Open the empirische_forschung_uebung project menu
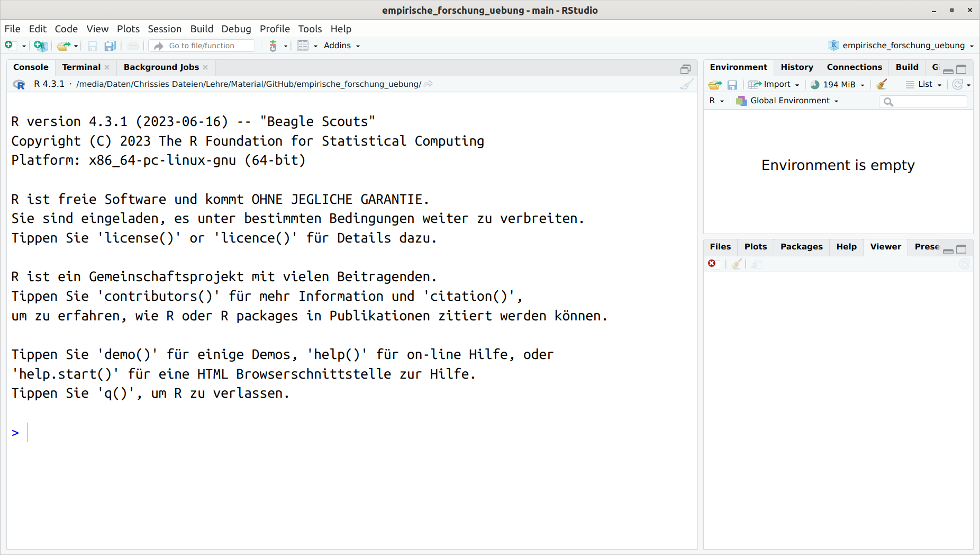Viewport: 980px width, 555px height. point(901,46)
